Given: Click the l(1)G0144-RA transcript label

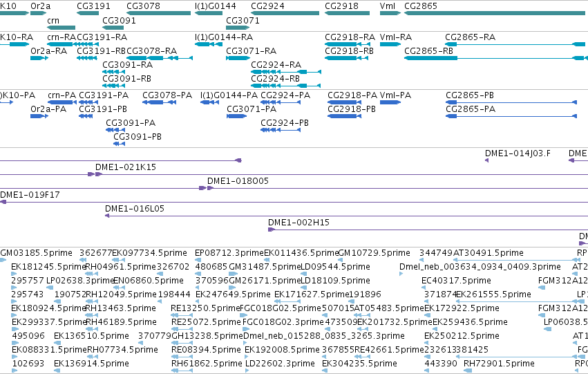Looking at the screenshot, I should tap(224, 37).
